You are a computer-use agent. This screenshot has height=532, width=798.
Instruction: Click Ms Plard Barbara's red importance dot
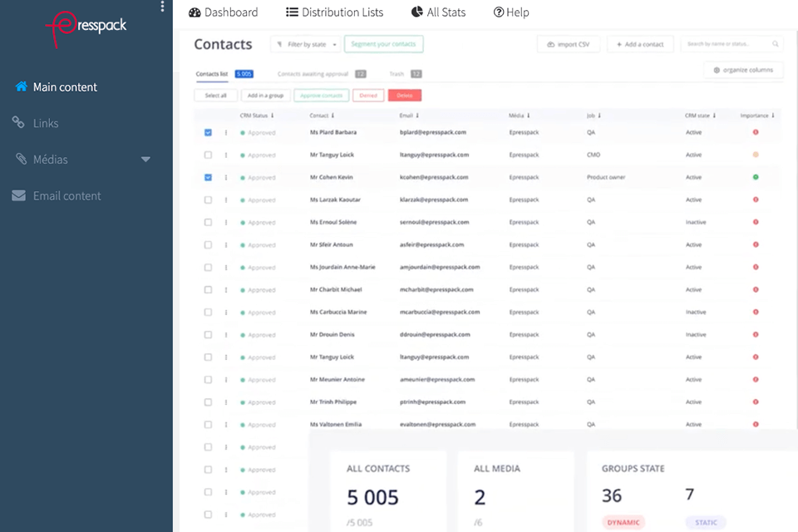tap(756, 132)
